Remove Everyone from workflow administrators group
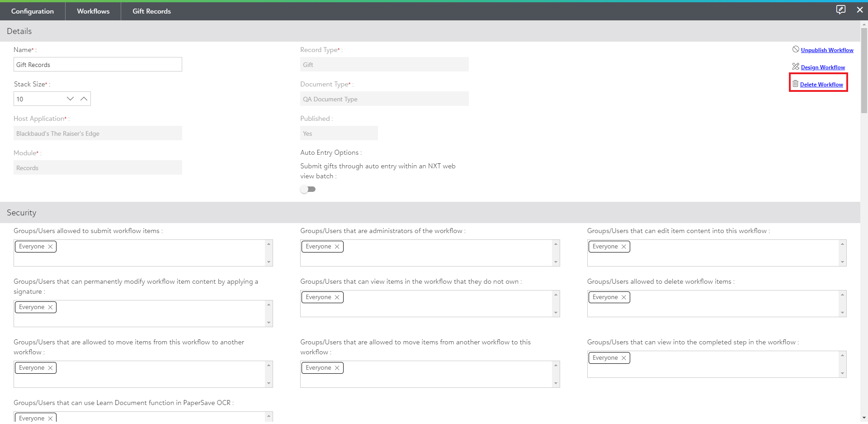868x424 pixels. [337, 247]
